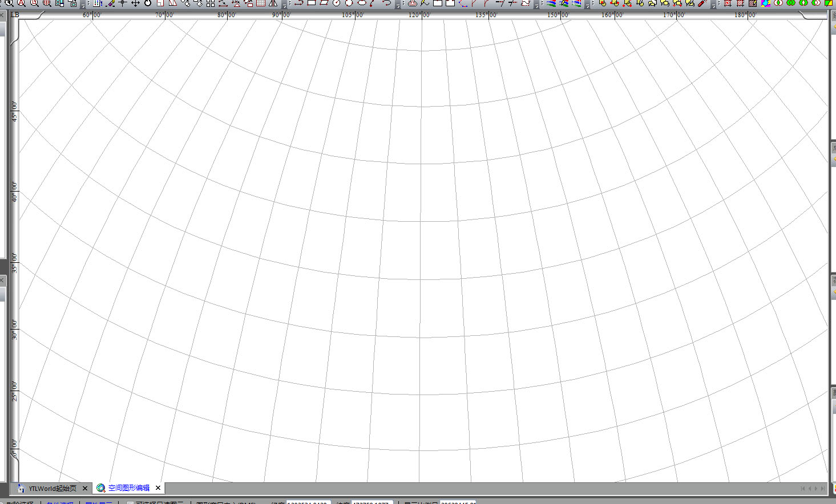Close the YTLWorld起始页 tab
Image resolution: width=836 pixels, height=504 pixels.
(85, 488)
